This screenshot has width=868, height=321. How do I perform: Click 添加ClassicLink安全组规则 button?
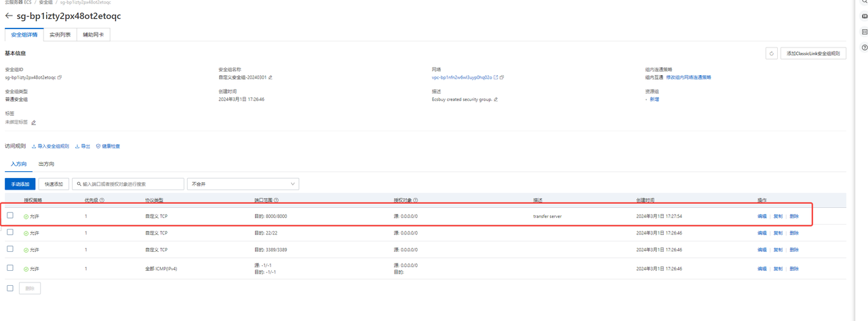tap(813, 53)
